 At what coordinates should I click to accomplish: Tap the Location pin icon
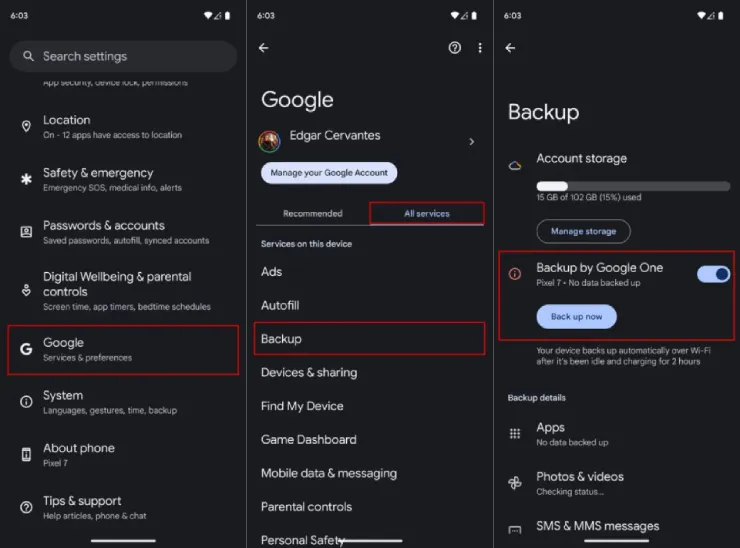(26, 126)
